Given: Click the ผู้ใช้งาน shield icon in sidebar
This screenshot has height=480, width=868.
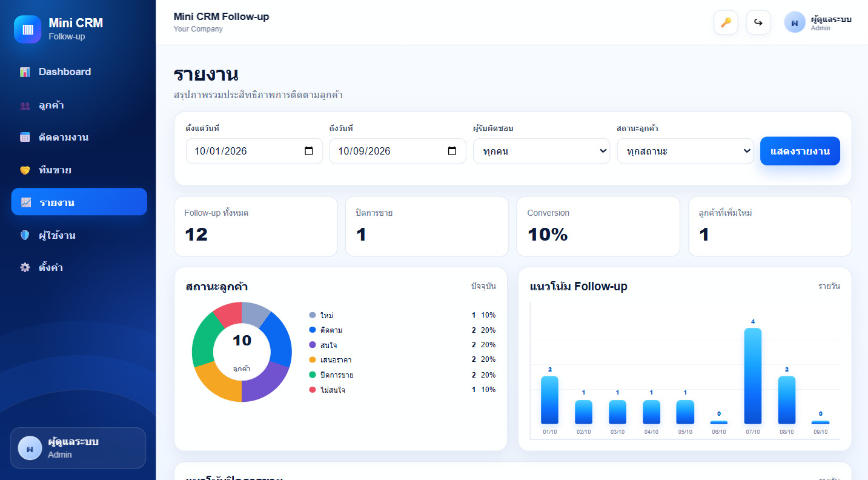Looking at the screenshot, I should coord(25,235).
